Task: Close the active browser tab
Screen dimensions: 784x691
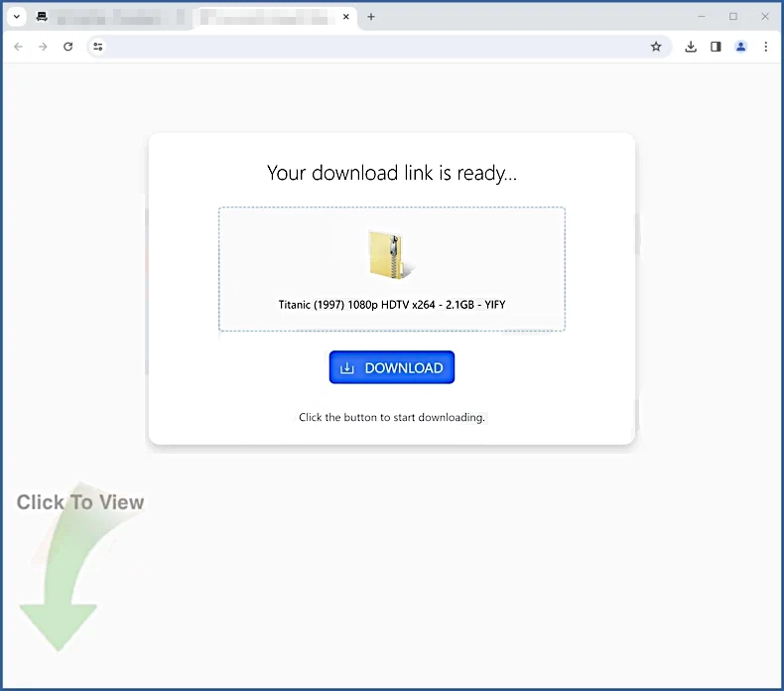Action: point(346,17)
